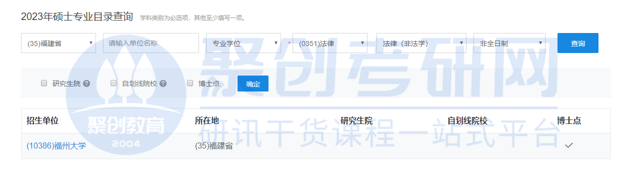Open the 专业学位 category dropdown
Viewport: 644px width, 185px height.
point(243,43)
